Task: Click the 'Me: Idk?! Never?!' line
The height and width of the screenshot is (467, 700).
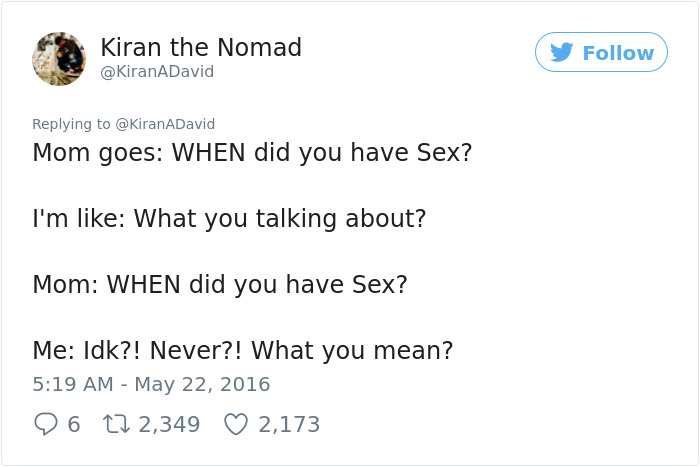Action: (243, 350)
